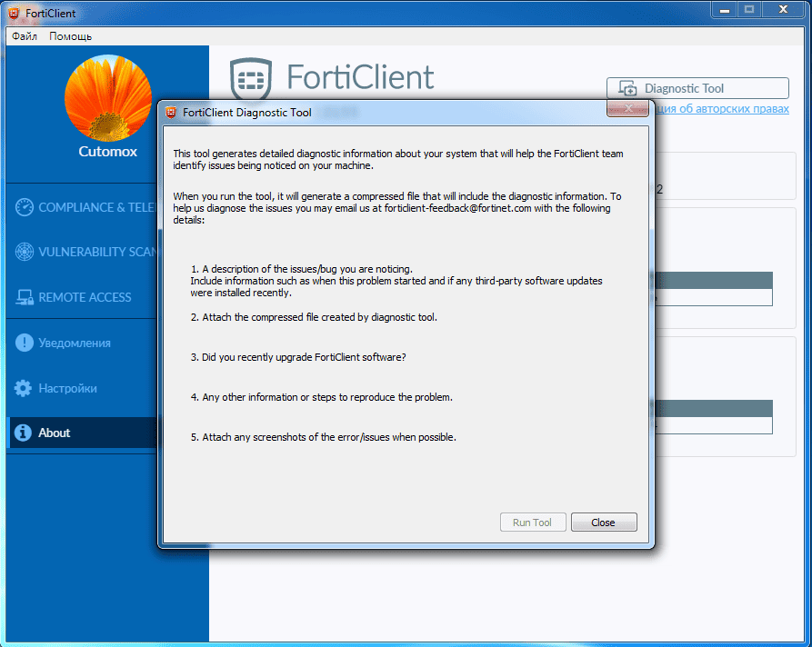Click the Cutomox avatar picture
Screen dimensions: 812x647
tap(107, 98)
